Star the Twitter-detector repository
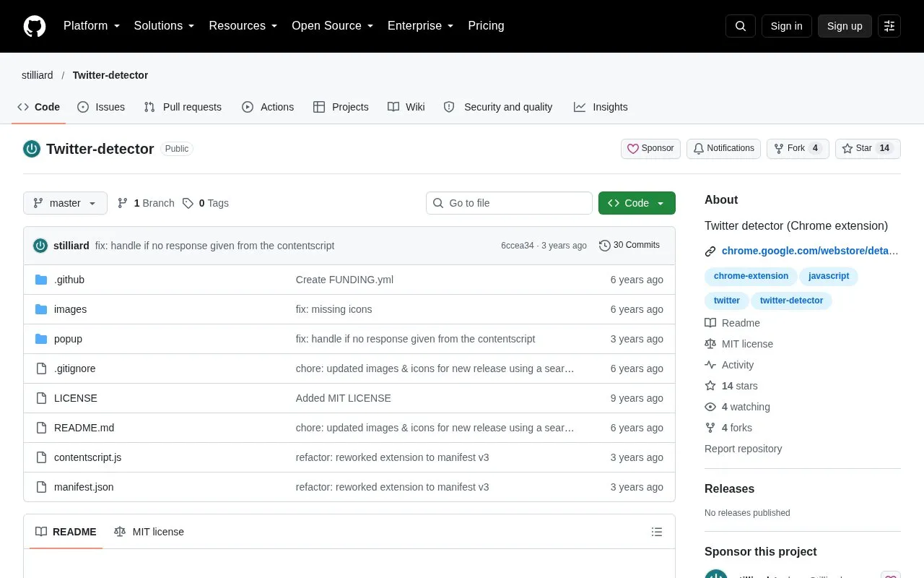The height and width of the screenshot is (578, 924). [x=868, y=149]
